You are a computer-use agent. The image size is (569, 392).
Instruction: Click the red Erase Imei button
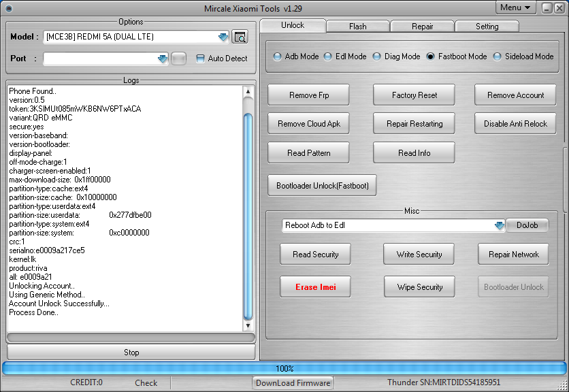(x=315, y=287)
